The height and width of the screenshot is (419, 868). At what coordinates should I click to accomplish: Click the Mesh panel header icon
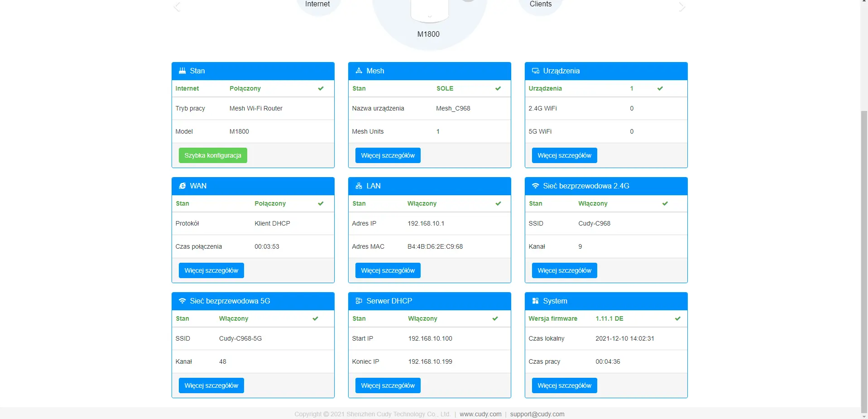pos(359,71)
